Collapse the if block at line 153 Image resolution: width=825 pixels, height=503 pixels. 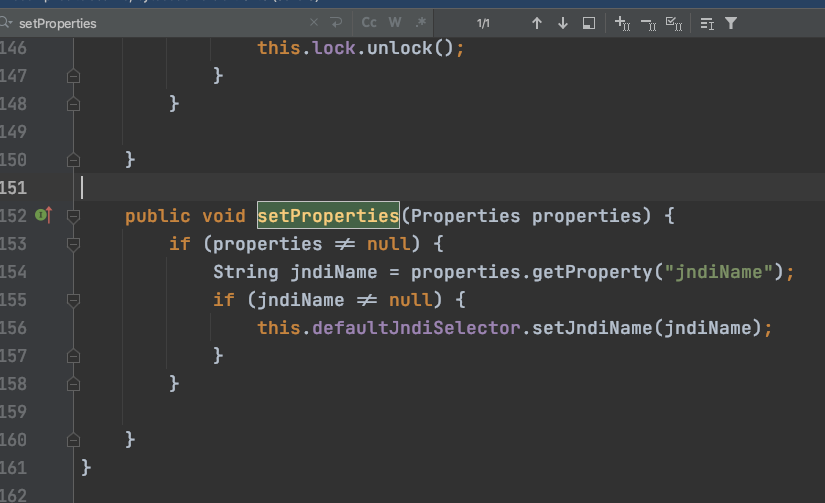coord(73,244)
